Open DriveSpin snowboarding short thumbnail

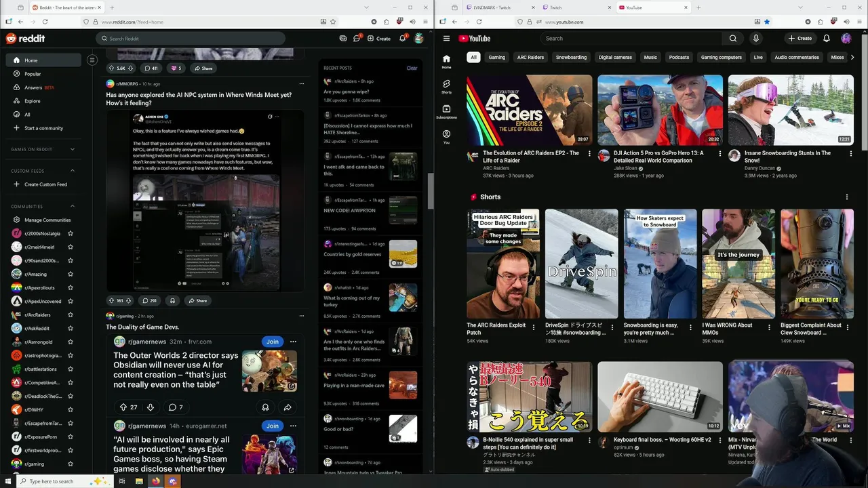pyautogui.click(x=581, y=264)
